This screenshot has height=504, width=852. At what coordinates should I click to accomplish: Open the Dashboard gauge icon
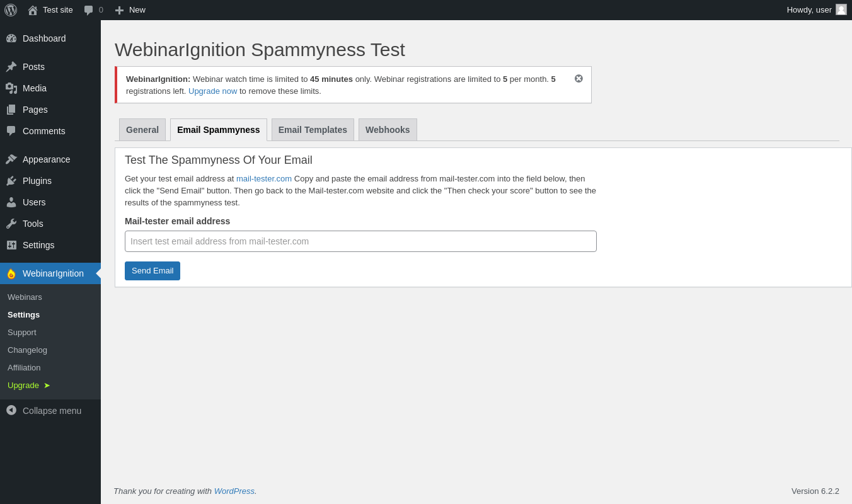click(11, 38)
